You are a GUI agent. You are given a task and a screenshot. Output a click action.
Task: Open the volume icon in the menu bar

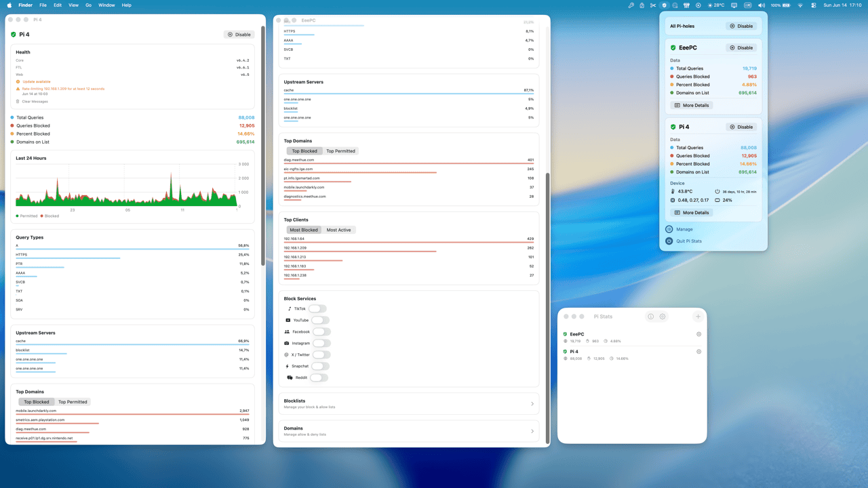[761, 5]
